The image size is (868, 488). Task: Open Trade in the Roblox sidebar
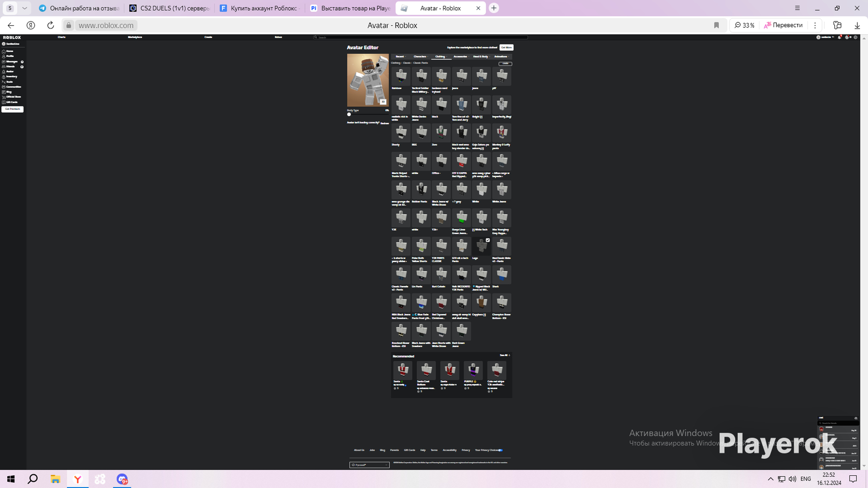click(x=8, y=82)
